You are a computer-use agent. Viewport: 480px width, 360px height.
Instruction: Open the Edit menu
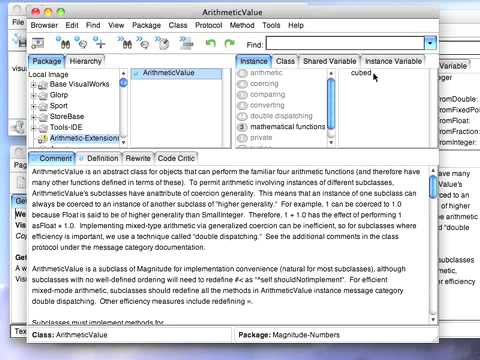pyautogui.click(x=72, y=25)
